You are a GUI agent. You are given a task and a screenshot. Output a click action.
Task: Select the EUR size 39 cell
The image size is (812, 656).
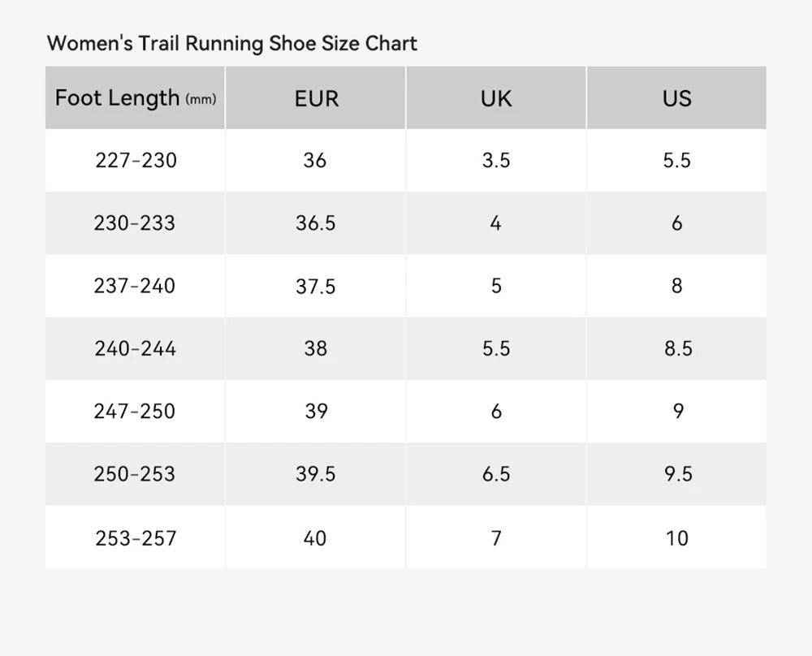(x=315, y=412)
